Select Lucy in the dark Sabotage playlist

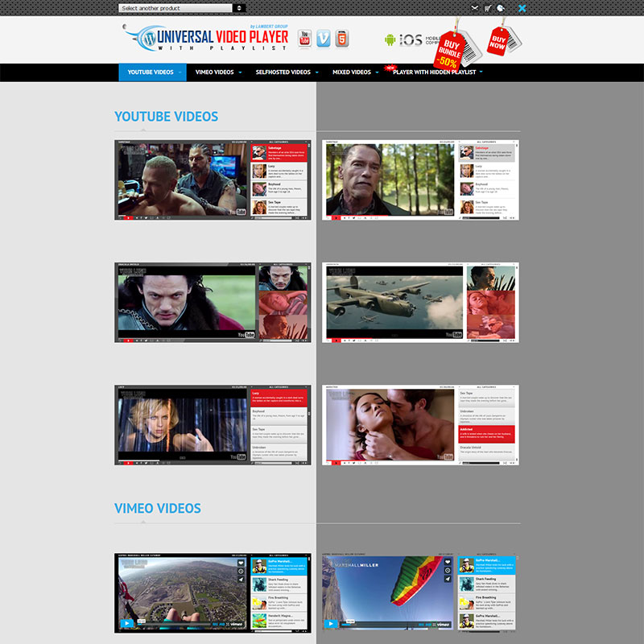(x=279, y=171)
